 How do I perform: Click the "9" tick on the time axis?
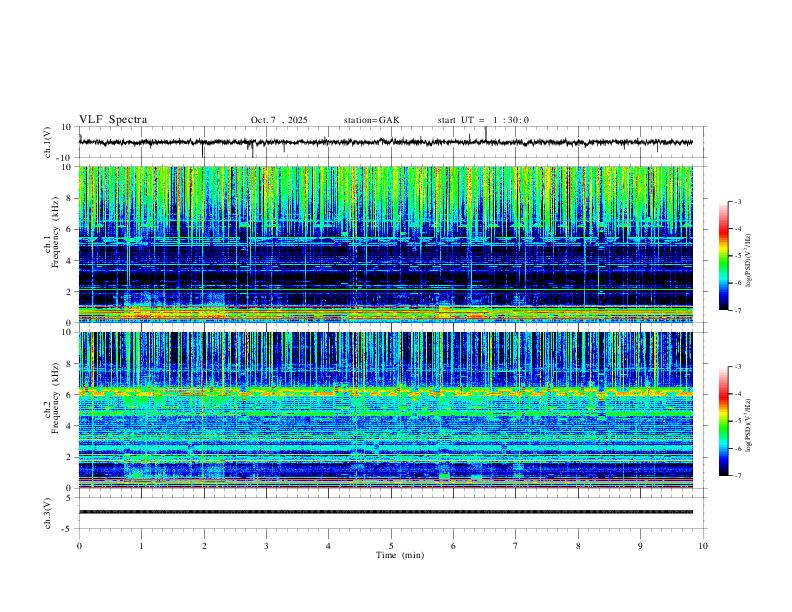[x=640, y=546]
